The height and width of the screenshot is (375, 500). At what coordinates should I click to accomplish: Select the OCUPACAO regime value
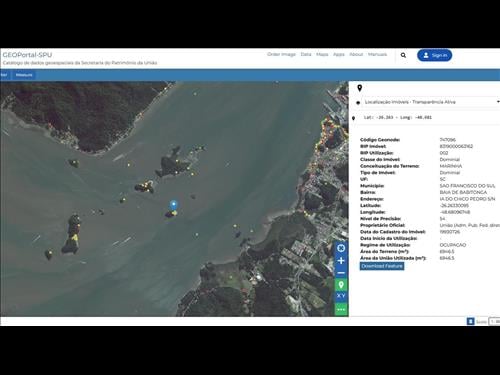click(x=453, y=245)
